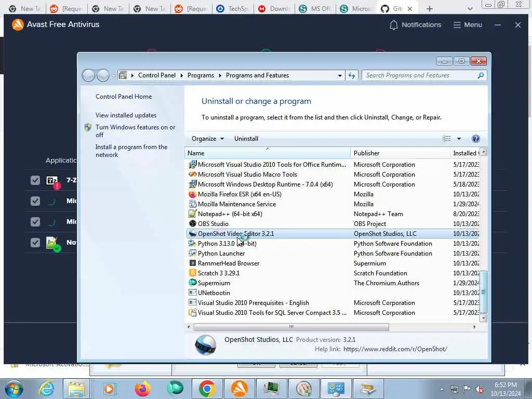Open the Windows Start button
532x399 pixels.
14,389
